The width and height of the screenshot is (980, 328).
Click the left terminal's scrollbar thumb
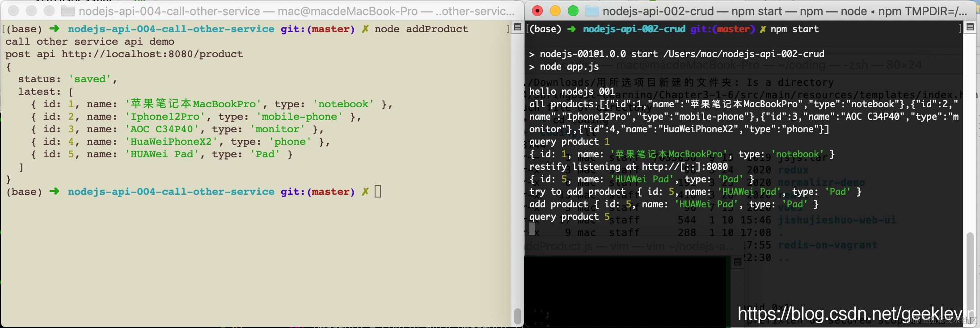click(518, 316)
